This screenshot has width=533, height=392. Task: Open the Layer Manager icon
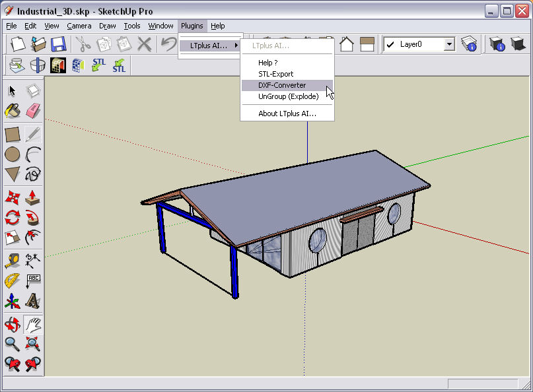(470, 44)
